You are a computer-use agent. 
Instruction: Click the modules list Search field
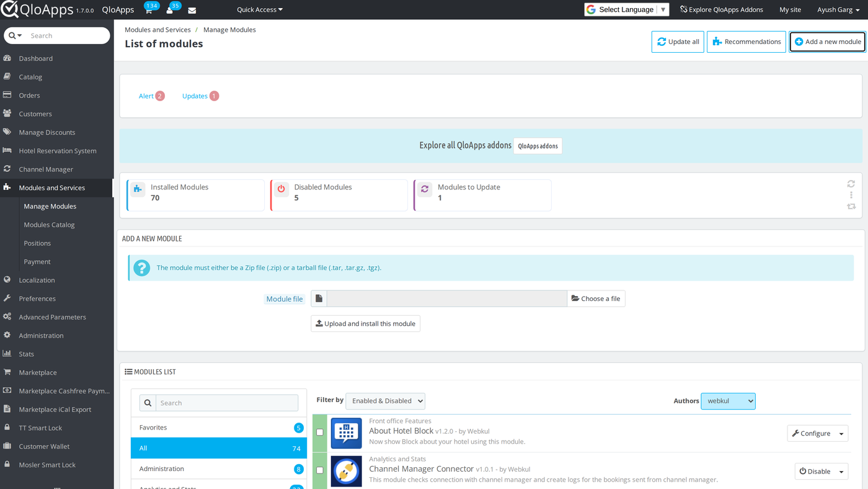point(227,403)
